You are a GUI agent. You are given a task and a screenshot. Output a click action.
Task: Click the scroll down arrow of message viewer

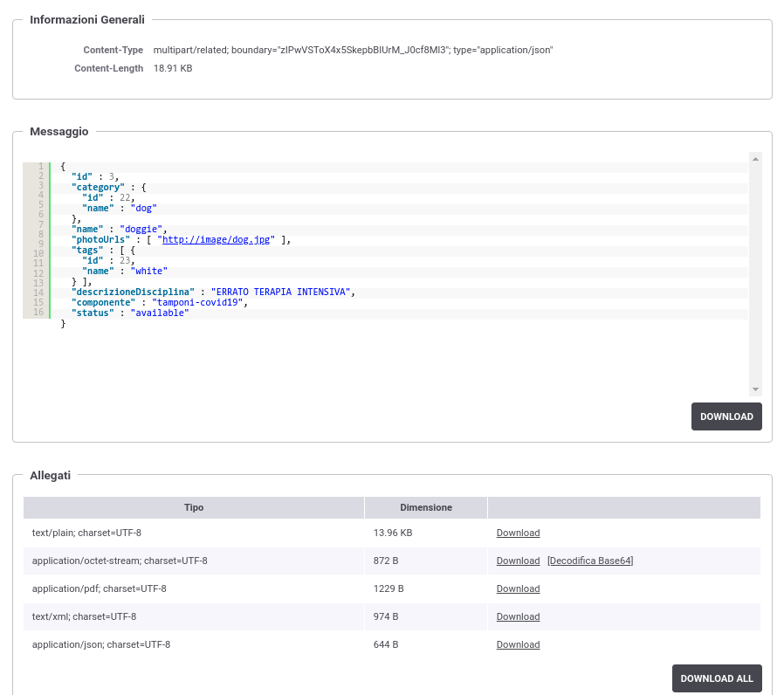pos(755,389)
